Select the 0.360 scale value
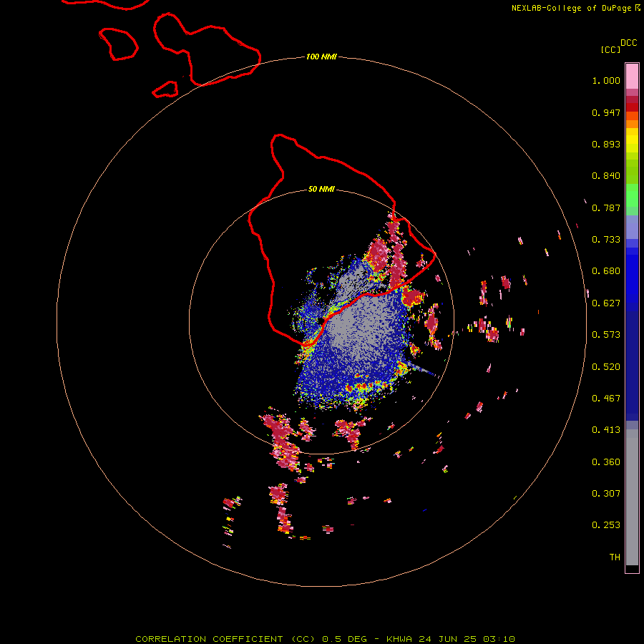 coord(606,462)
